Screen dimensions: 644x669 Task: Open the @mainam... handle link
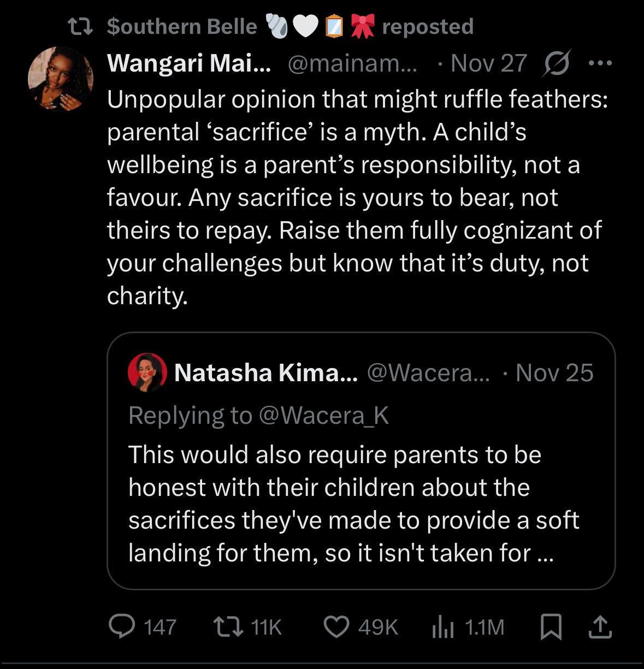pyautogui.click(x=352, y=63)
